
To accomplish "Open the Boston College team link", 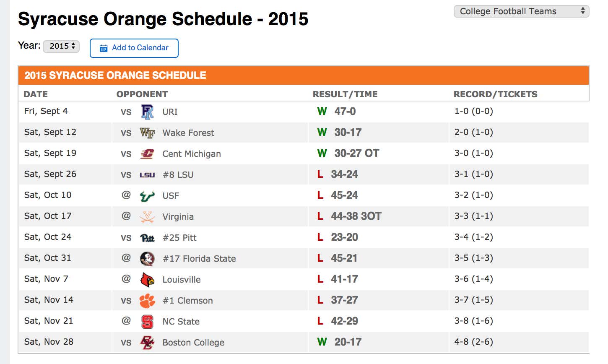I will tap(193, 343).
